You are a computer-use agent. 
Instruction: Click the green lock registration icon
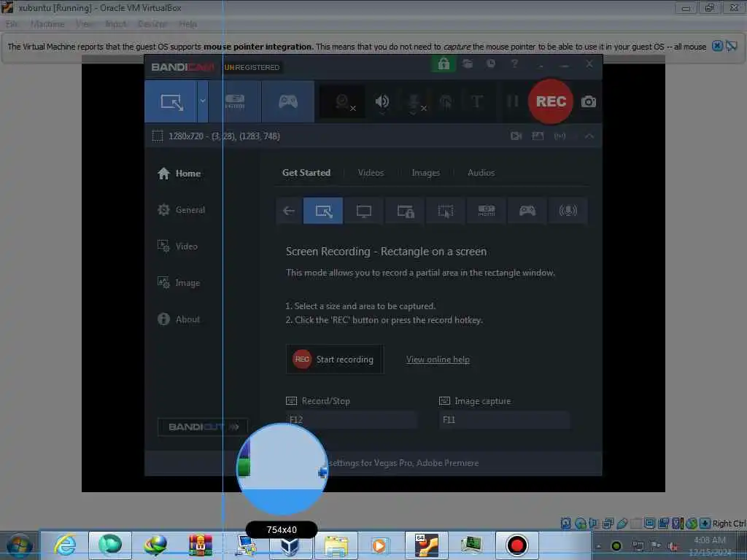pyautogui.click(x=444, y=64)
